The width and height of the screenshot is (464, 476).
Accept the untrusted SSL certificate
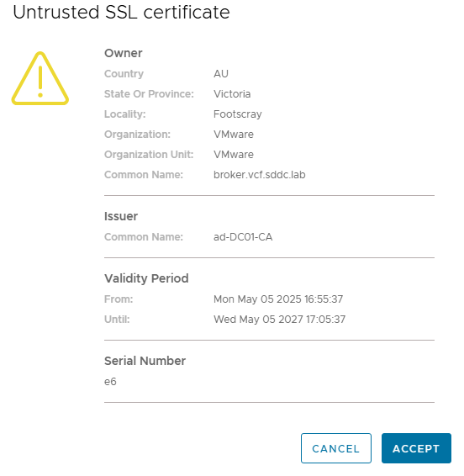416,448
